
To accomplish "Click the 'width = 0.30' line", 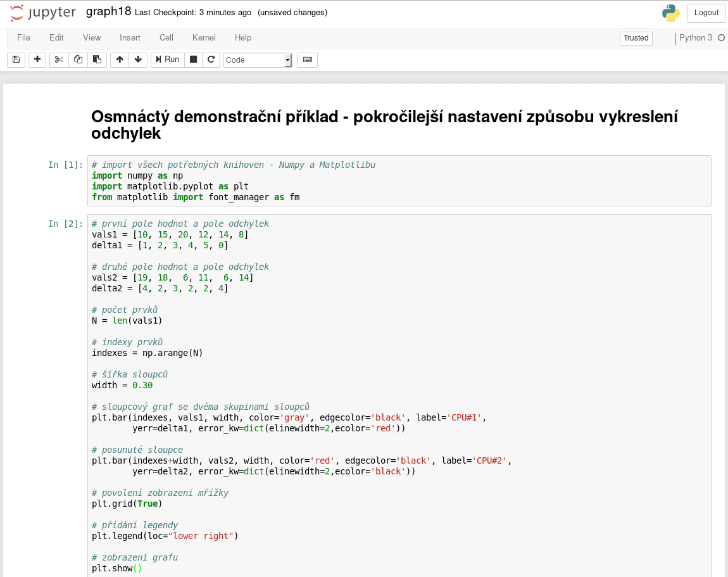I will (x=122, y=385).
